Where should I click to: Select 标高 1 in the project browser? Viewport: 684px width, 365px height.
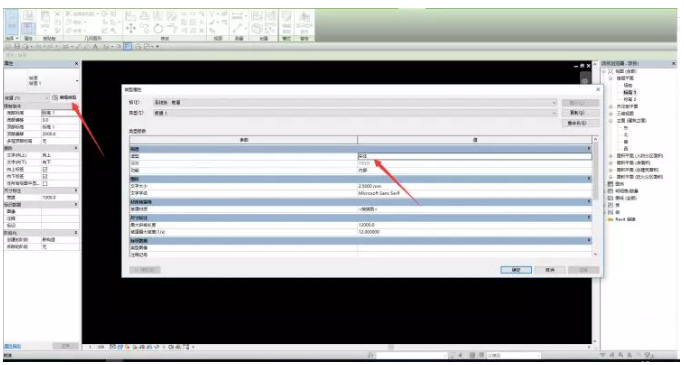tap(630, 92)
